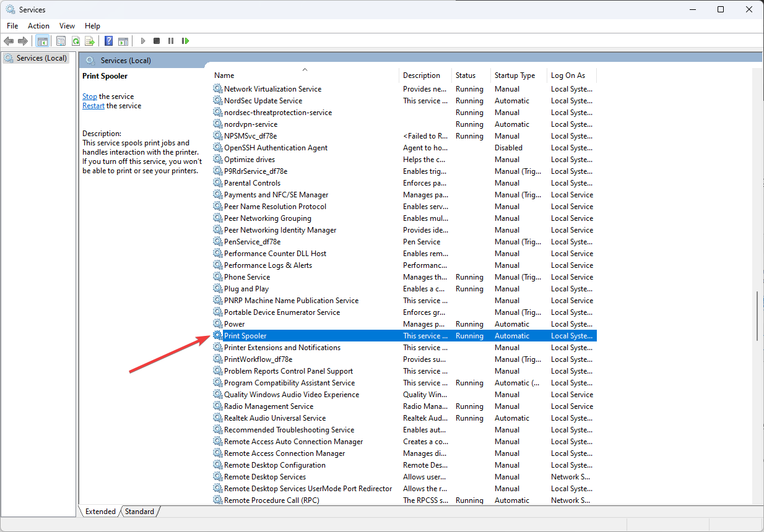764x532 pixels.
Task: Sort by the Log On As column header
Action: 571,75
